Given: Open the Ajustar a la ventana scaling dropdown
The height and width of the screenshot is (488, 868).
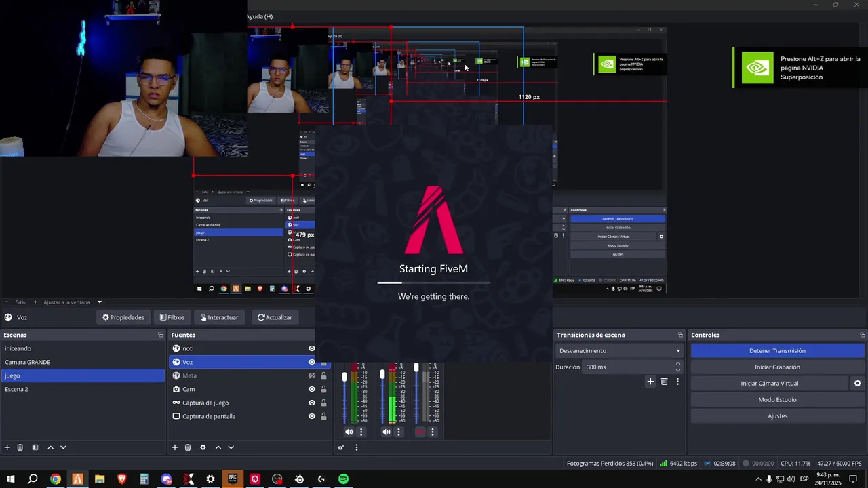Looking at the screenshot, I should click(73, 302).
